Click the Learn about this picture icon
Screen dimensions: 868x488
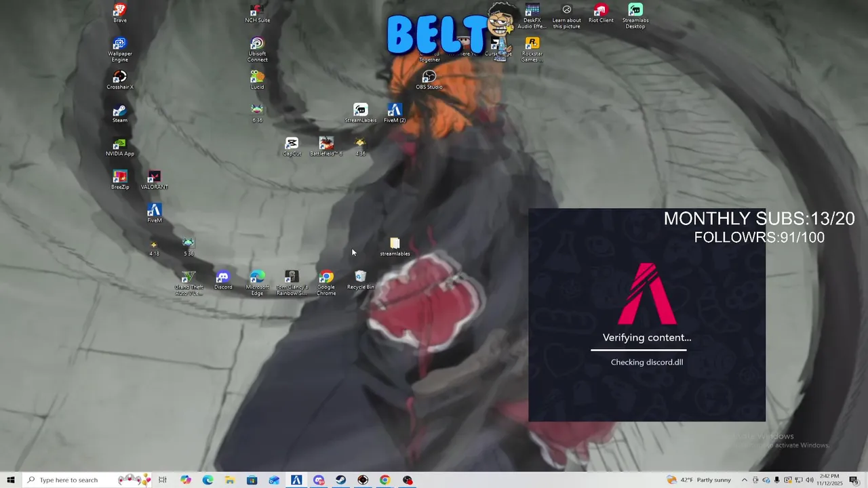tap(566, 16)
